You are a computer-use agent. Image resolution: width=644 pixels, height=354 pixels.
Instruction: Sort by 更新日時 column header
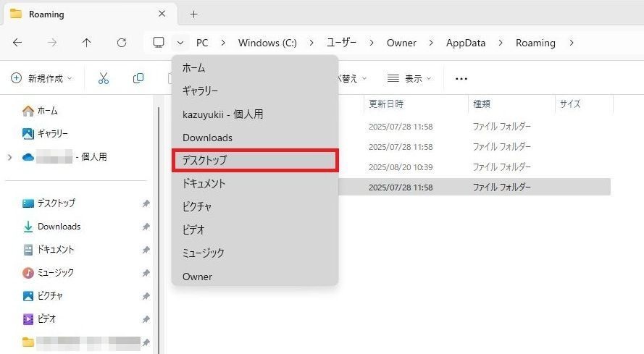[386, 104]
